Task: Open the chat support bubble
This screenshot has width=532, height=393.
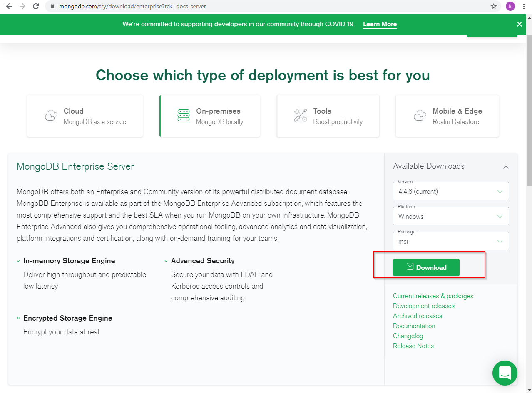Action: pyautogui.click(x=505, y=373)
